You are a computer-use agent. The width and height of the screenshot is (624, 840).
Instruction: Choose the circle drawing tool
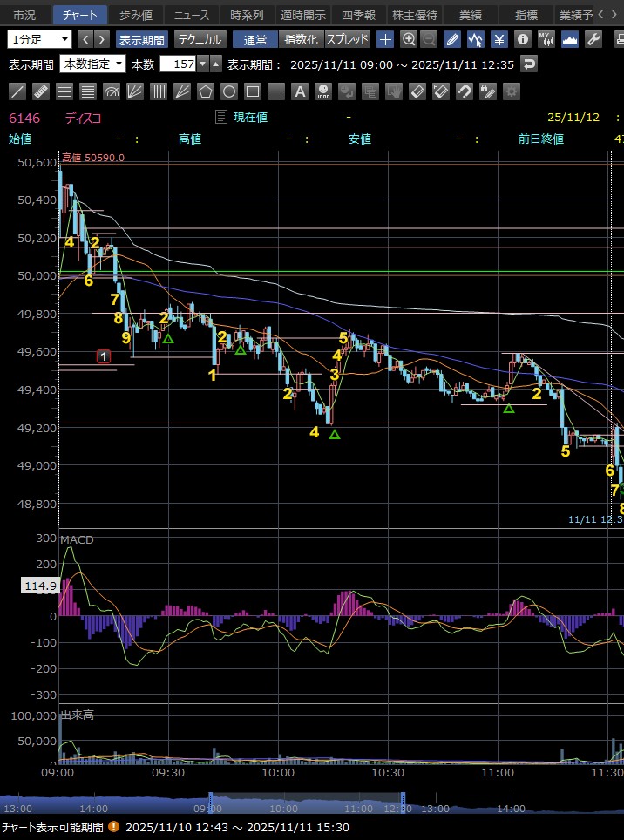pos(229,91)
